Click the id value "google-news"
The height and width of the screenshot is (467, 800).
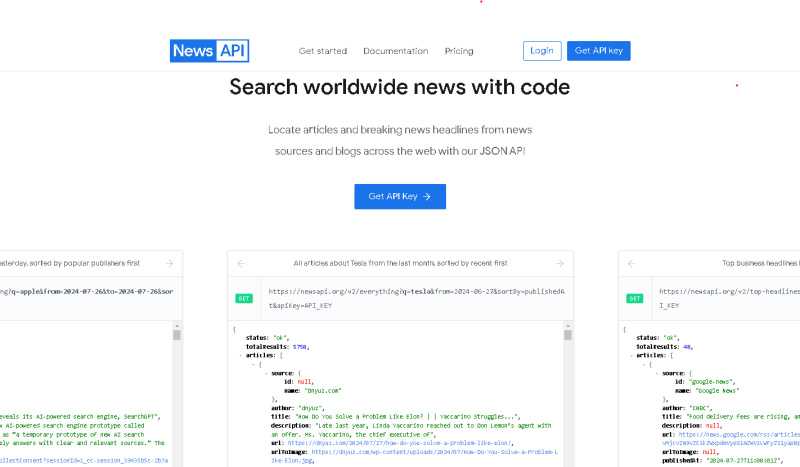(712, 382)
